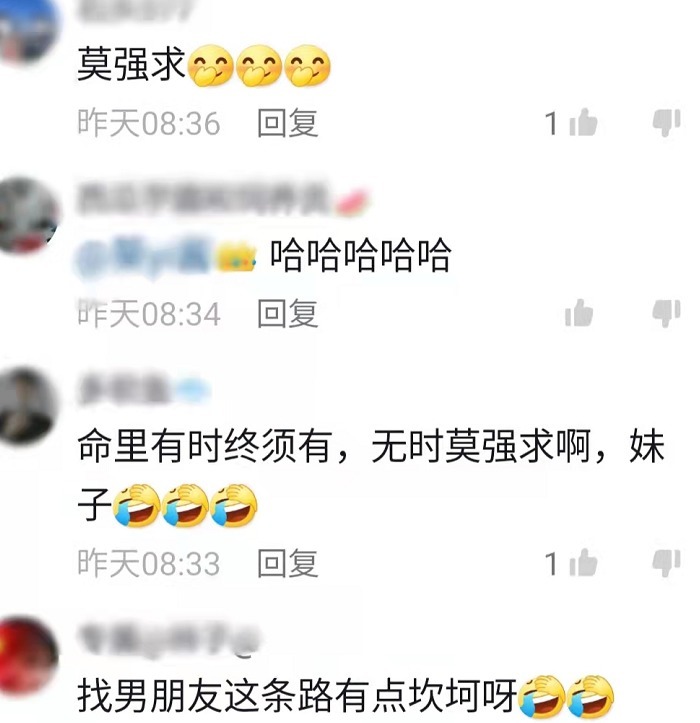The image size is (700, 723).
Task: Dislike the 莫强求 comment at 08:36
Action: (x=666, y=123)
